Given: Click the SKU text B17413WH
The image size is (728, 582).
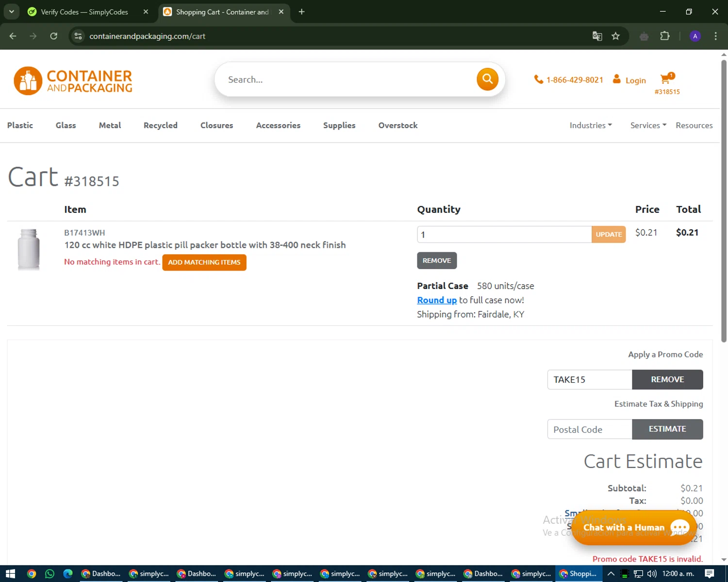Looking at the screenshot, I should pos(84,233).
